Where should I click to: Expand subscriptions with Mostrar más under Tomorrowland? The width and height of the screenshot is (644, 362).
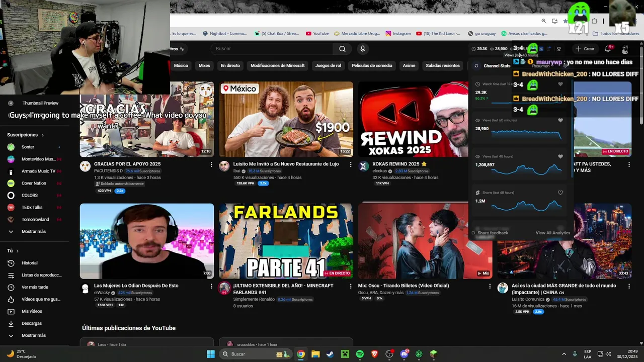click(x=34, y=231)
